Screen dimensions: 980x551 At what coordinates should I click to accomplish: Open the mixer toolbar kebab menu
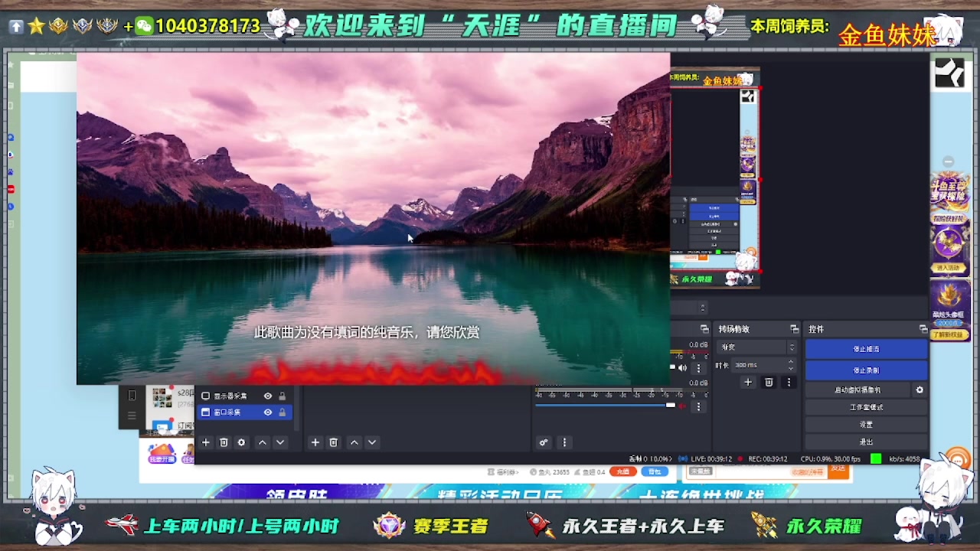564,442
